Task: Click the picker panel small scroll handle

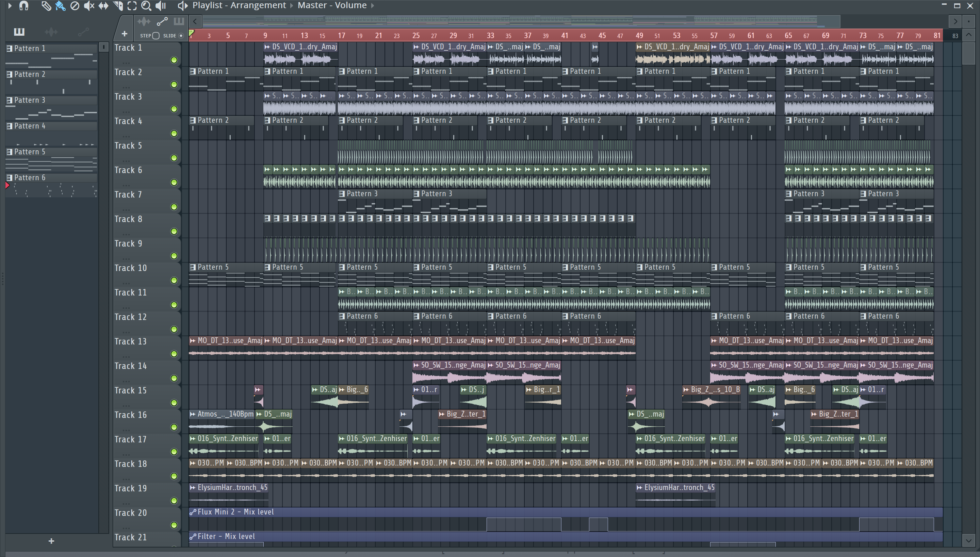Action: click(103, 47)
